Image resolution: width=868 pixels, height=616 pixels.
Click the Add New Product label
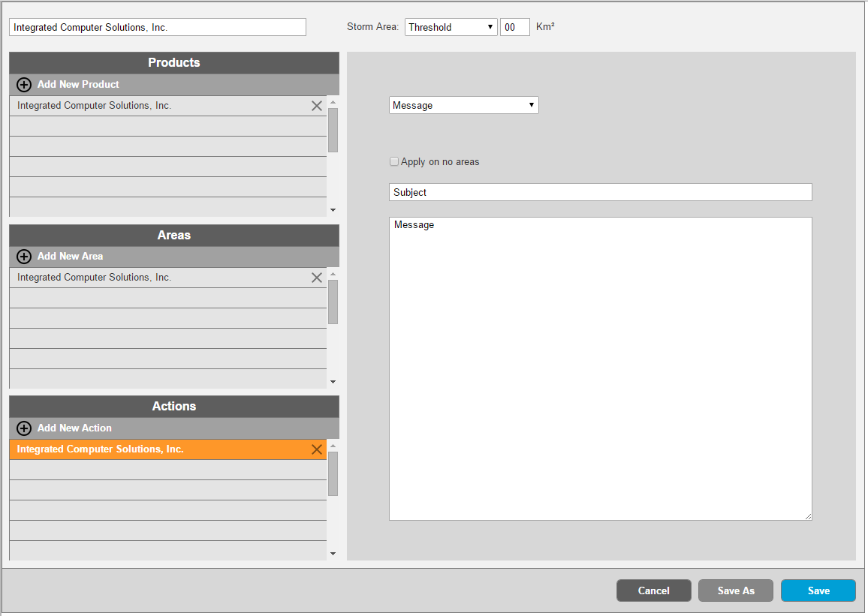tap(78, 84)
